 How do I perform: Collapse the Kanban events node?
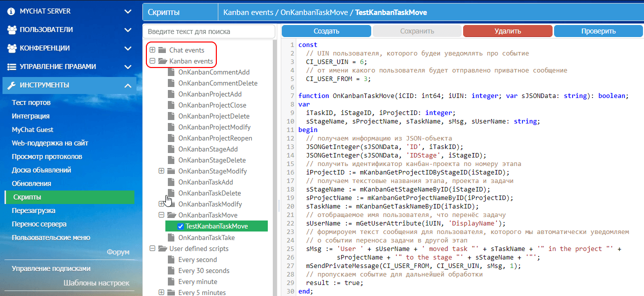click(x=153, y=61)
